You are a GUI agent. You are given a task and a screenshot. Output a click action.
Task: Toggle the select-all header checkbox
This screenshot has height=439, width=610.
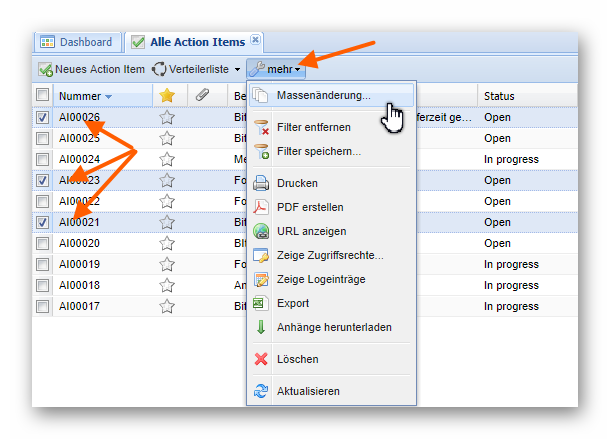pyautogui.click(x=42, y=95)
